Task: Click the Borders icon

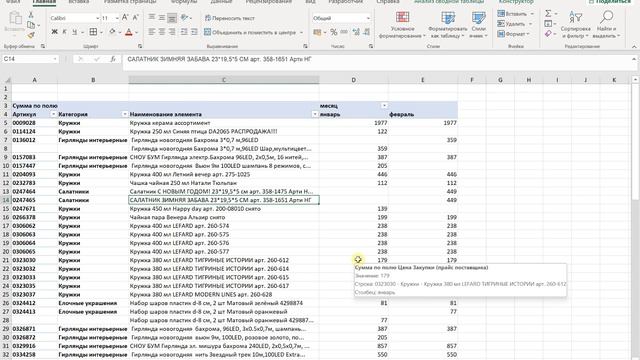Action: tap(93, 32)
